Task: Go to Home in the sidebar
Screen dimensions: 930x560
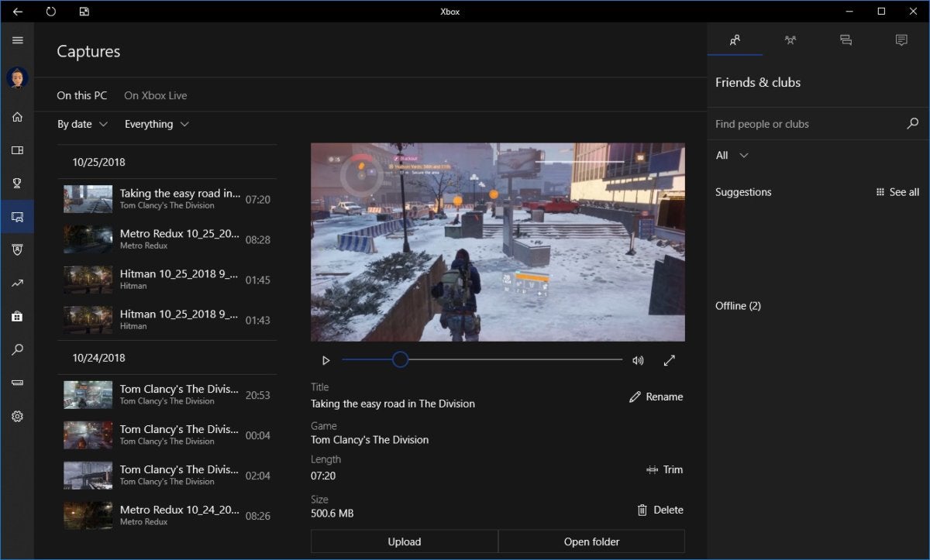Action: coord(17,117)
